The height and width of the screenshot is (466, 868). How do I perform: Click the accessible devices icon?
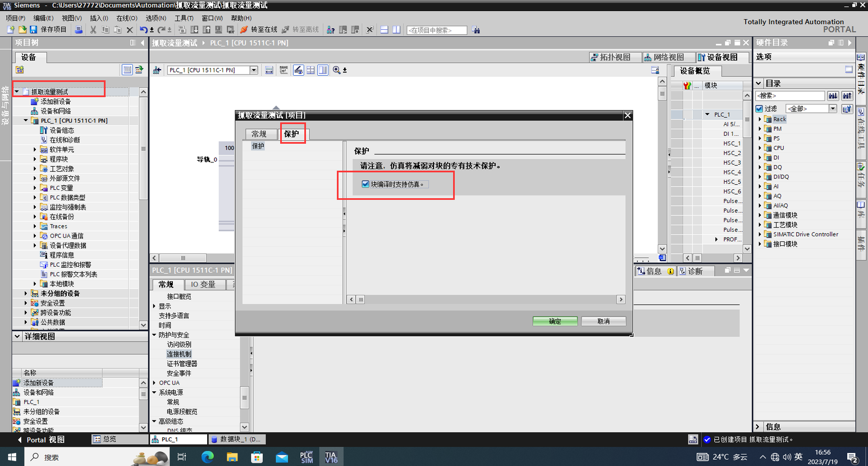pos(331,29)
